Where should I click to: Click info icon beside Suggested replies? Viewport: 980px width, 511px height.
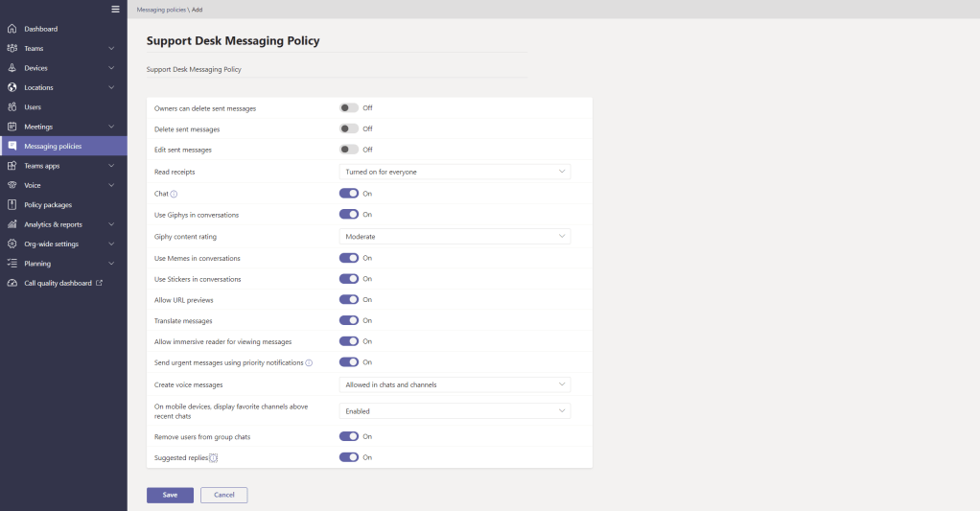coord(214,458)
